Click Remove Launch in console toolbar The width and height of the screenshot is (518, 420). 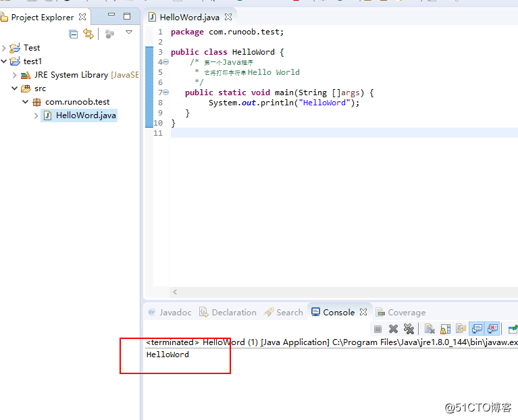point(393,329)
